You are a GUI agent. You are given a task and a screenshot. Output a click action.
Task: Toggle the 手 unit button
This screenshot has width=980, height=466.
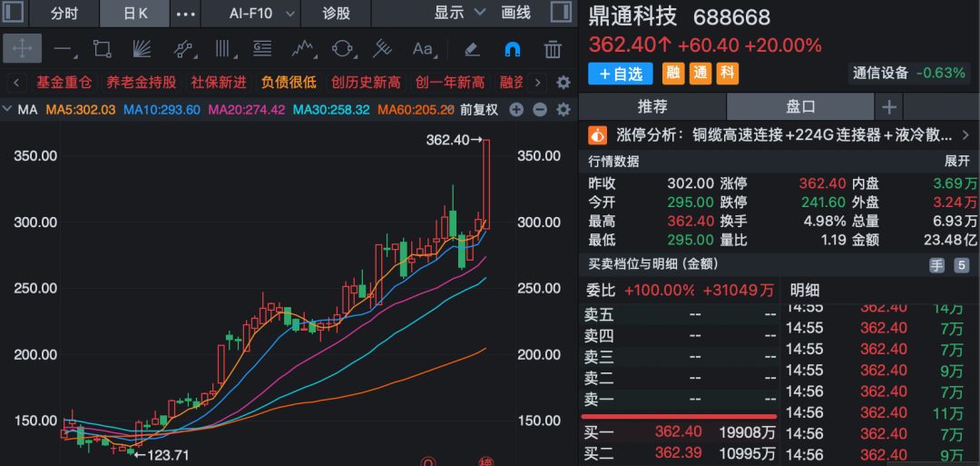point(936,265)
